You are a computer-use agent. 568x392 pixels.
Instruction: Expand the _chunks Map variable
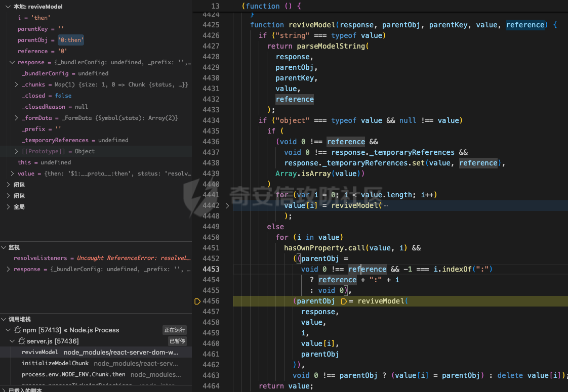(17, 85)
